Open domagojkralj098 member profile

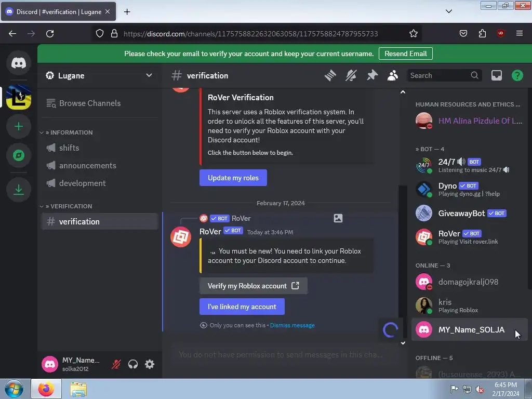click(469, 282)
